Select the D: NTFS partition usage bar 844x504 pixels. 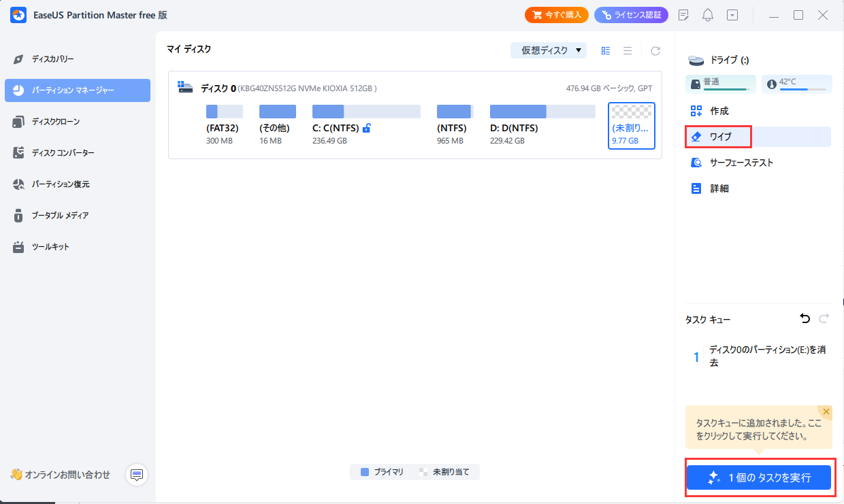542,112
